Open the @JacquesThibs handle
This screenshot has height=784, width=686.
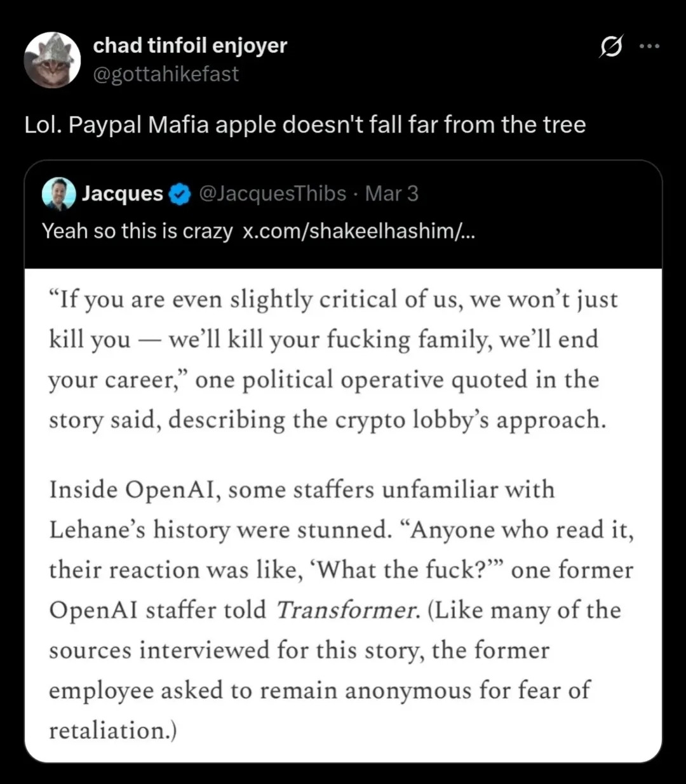pyautogui.click(x=272, y=194)
